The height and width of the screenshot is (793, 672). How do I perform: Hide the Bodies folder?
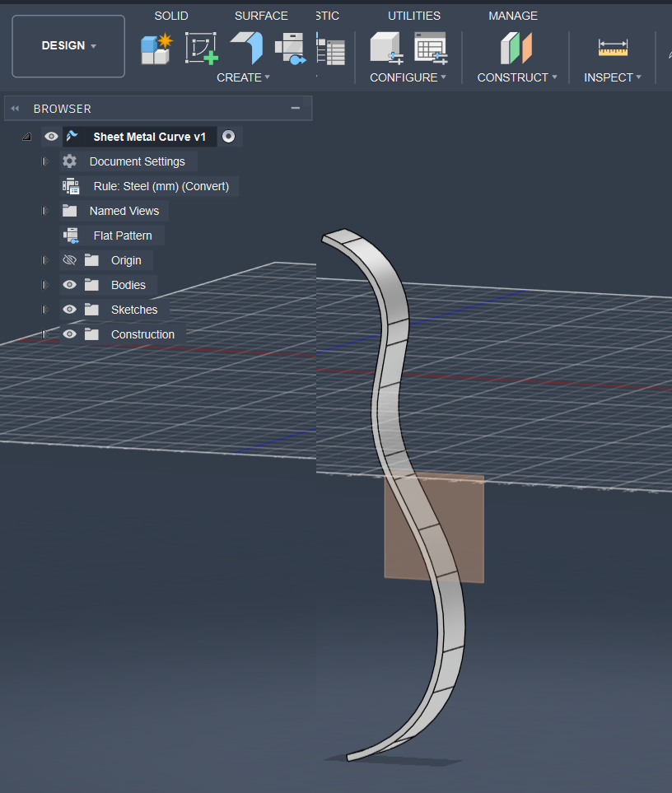point(70,285)
